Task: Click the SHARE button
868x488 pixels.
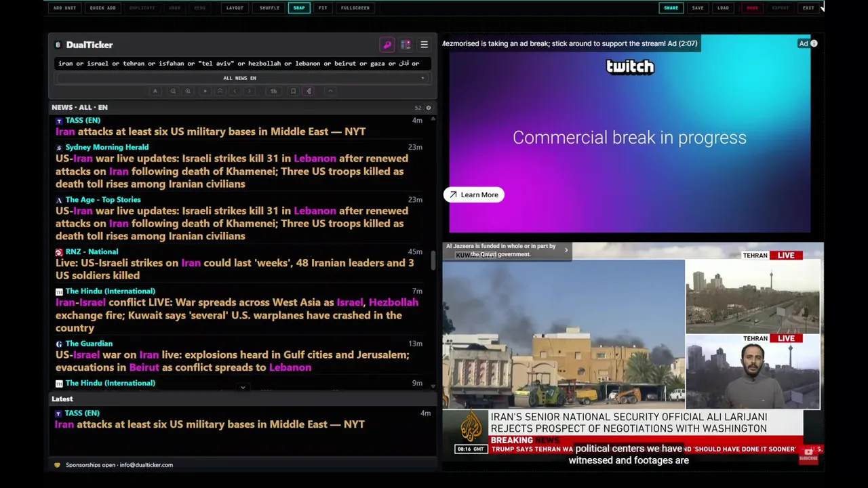Action: pyautogui.click(x=671, y=8)
